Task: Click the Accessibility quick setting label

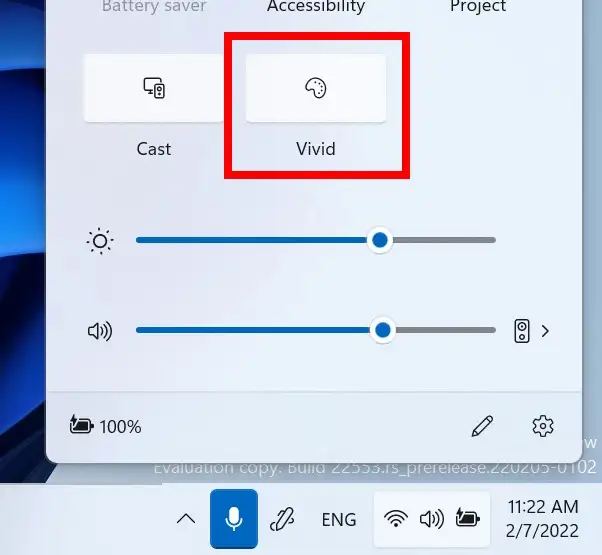Action: pos(316,6)
